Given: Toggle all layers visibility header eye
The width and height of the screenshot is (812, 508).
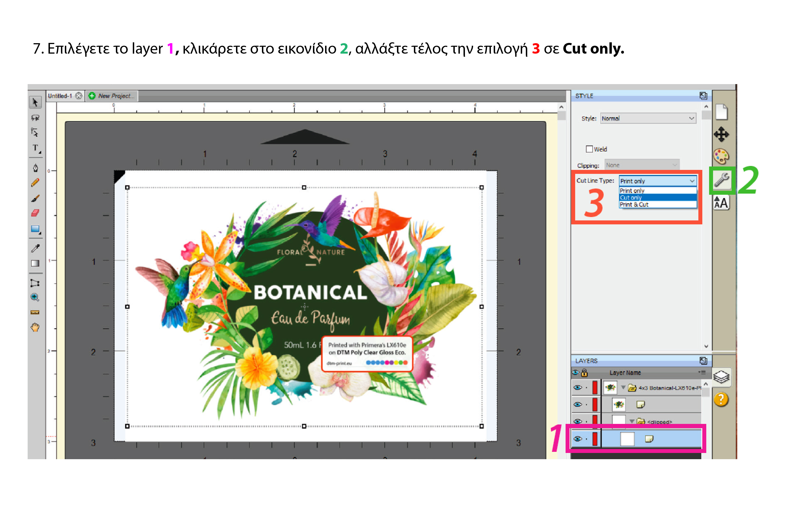Looking at the screenshot, I should click(x=575, y=372).
